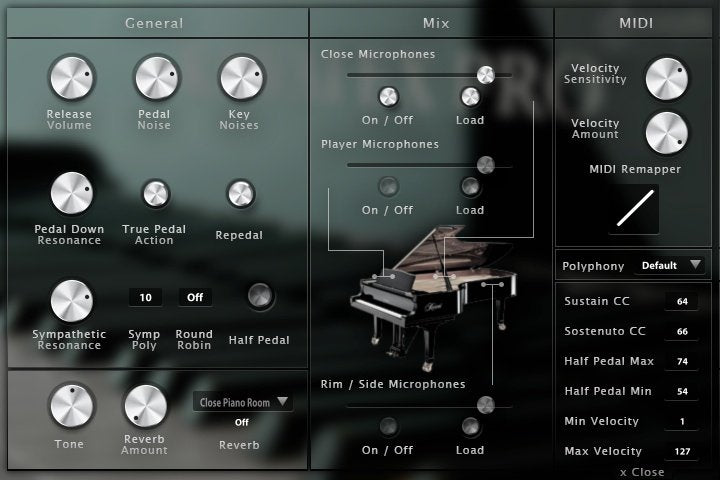Click the Velocity Sensitivity knob
720x480 pixels.
point(667,78)
